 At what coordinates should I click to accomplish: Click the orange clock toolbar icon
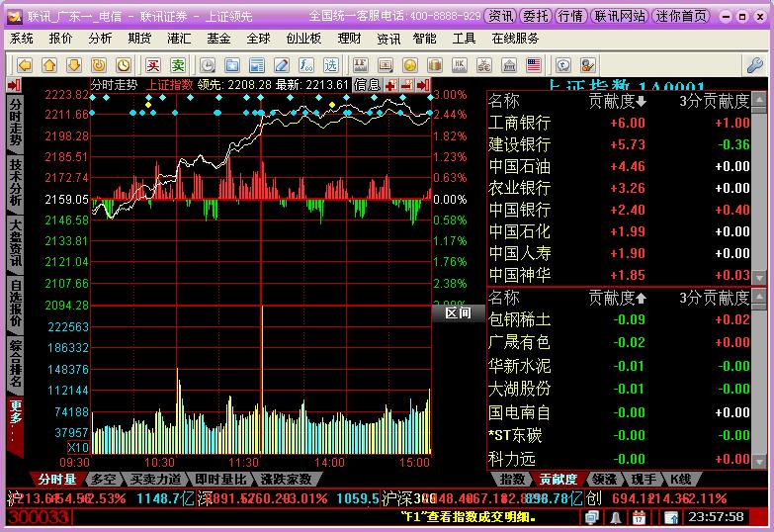(x=124, y=65)
